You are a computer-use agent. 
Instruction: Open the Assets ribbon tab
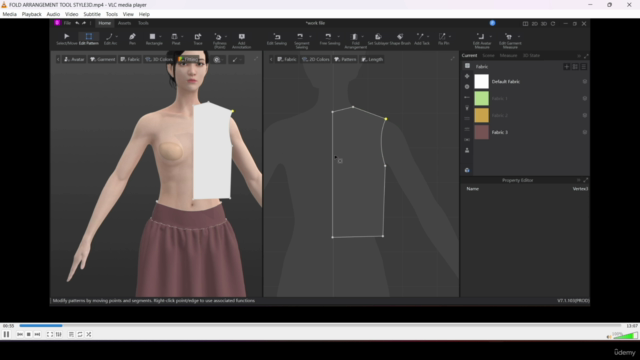(124, 23)
